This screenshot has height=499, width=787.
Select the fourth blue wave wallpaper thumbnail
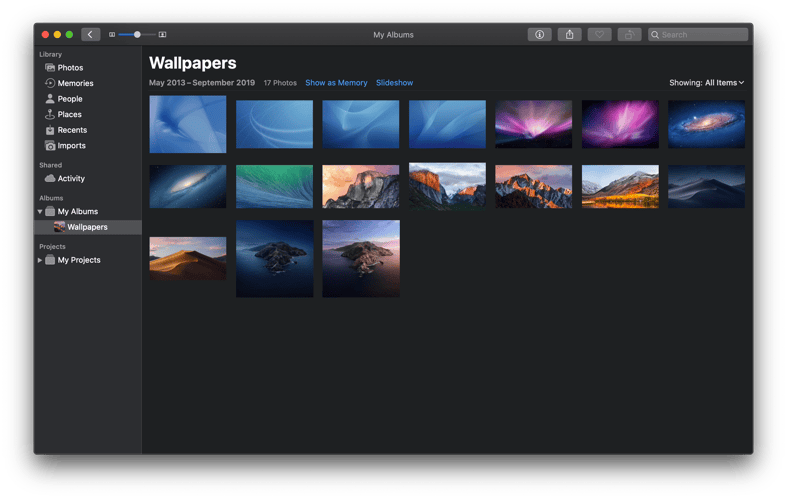(x=447, y=124)
